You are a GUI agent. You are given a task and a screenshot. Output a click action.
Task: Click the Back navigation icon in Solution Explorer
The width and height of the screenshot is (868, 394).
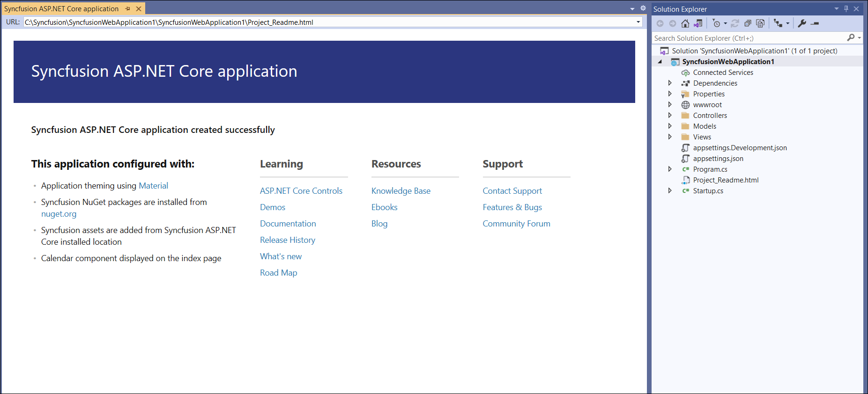pyautogui.click(x=660, y=23)
